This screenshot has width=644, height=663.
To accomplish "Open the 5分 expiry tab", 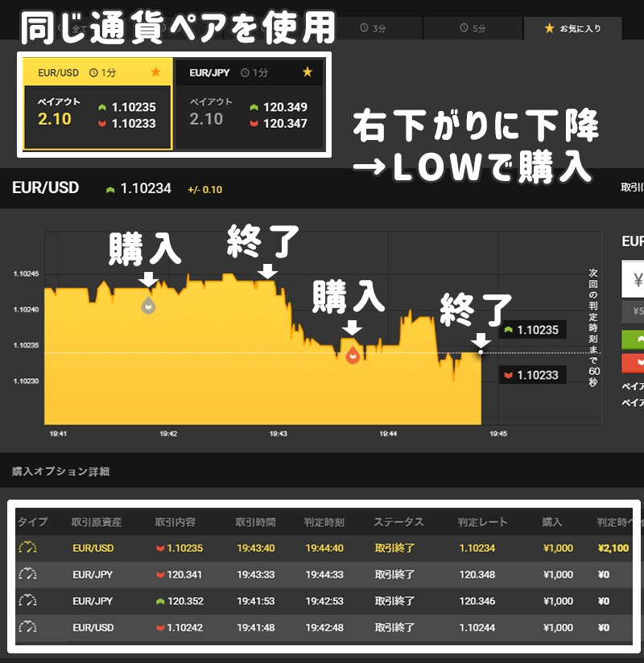I will 473,28.
